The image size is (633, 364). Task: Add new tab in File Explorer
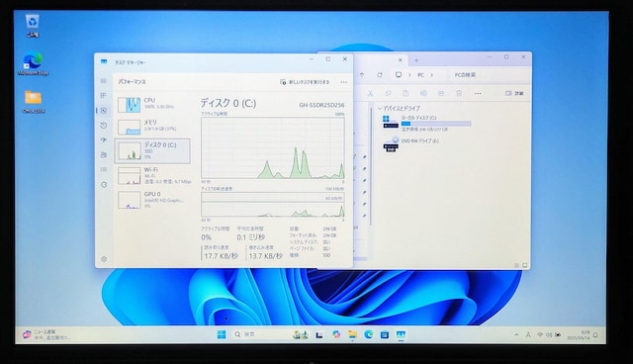416,60
